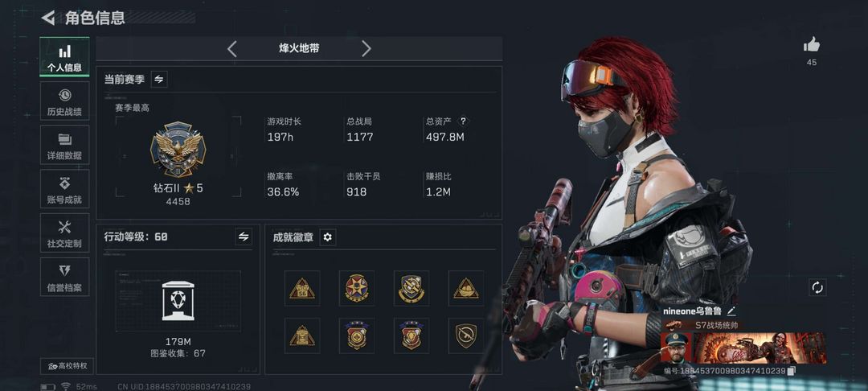Switch to the 历史战绩 tab
The image size is (868, 391).
click(x=65, y=101)
